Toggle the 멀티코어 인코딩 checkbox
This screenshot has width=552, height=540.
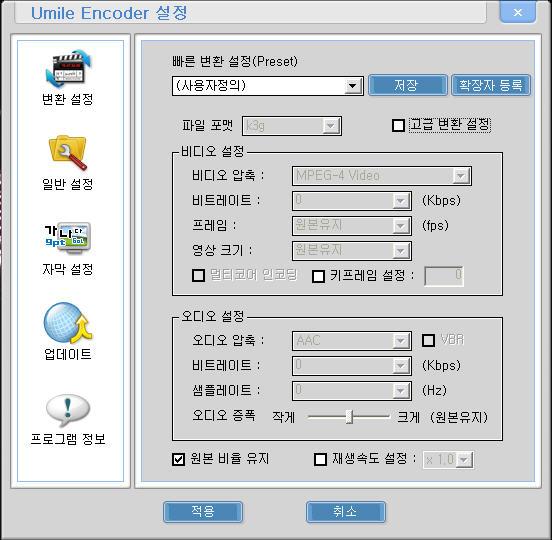click(199, 276)
